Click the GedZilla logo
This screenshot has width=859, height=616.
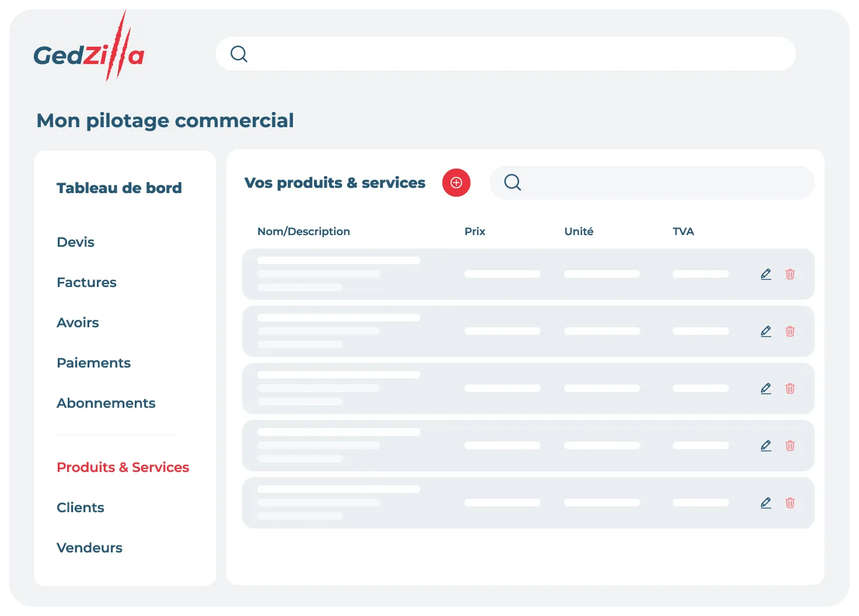[89, 47]
